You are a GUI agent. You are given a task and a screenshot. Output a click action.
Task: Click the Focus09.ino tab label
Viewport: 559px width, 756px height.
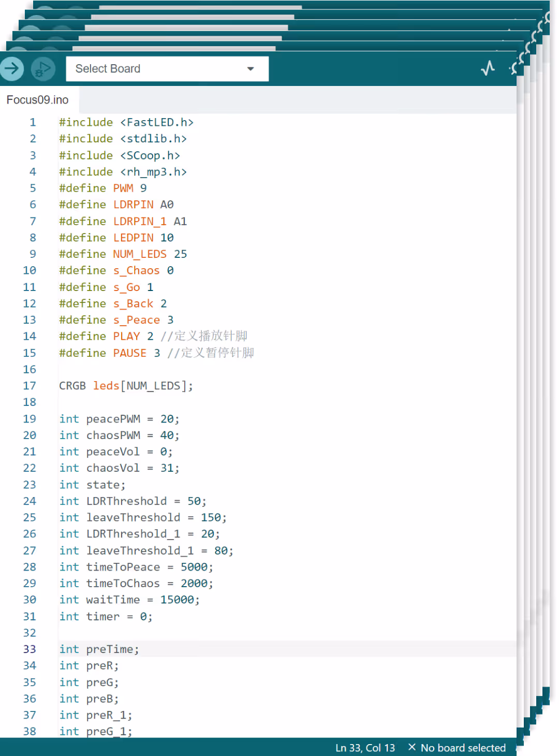pos(37,99)
